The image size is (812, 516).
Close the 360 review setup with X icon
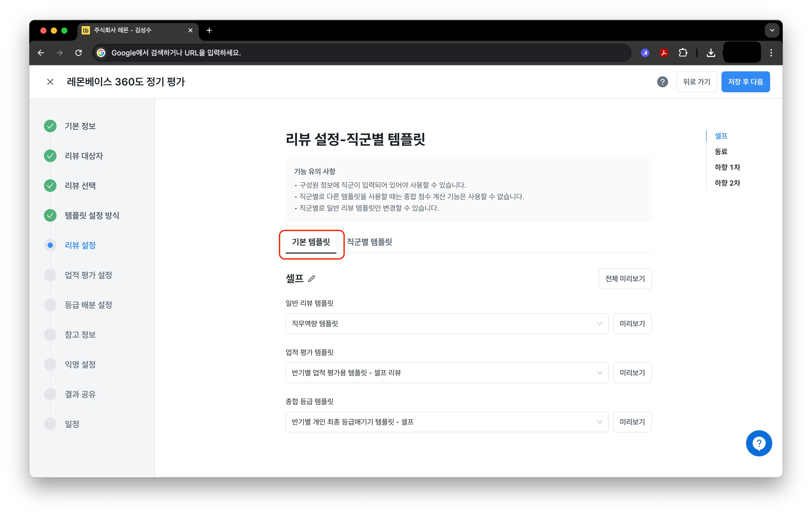point(50,82)
